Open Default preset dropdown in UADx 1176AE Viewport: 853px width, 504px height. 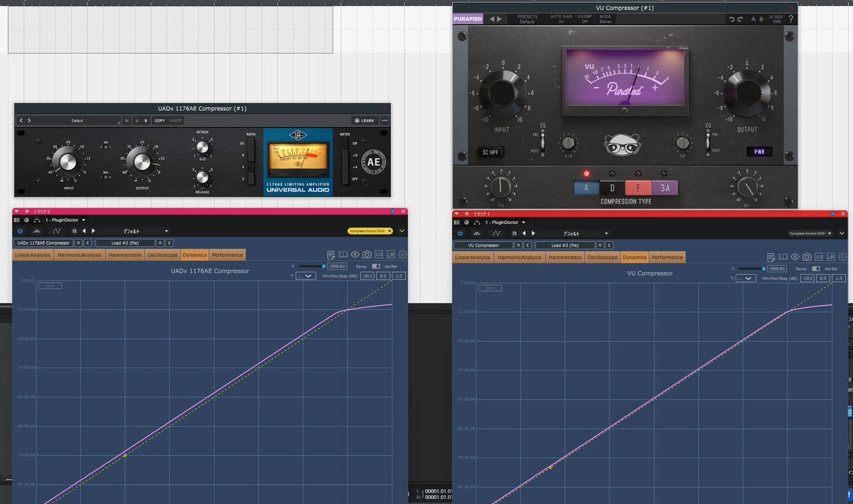[78, 121]
